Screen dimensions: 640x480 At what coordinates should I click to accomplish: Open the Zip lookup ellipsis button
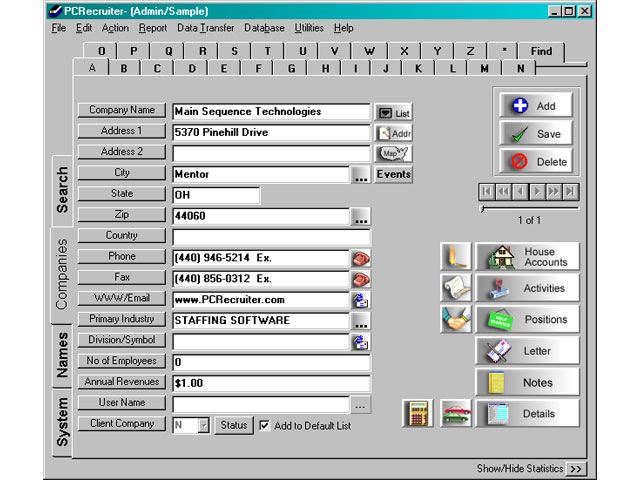pos(361,216)
